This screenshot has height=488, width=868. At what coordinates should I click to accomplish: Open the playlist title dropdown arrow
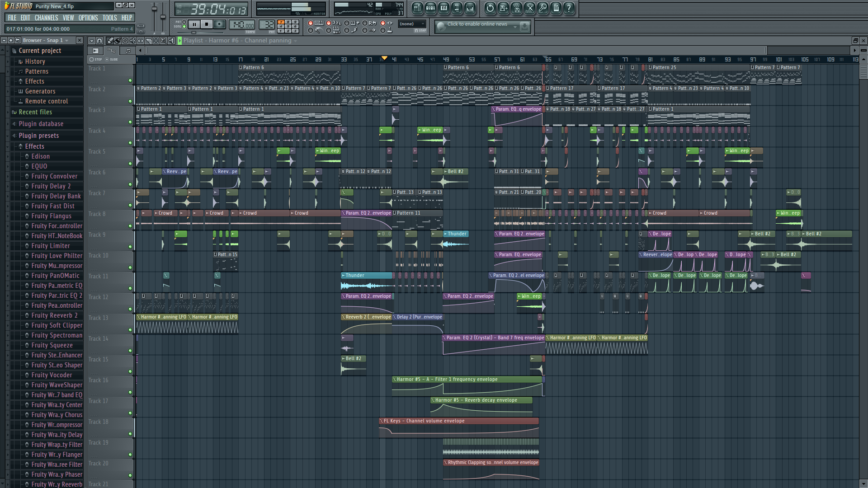click(295, 41)
